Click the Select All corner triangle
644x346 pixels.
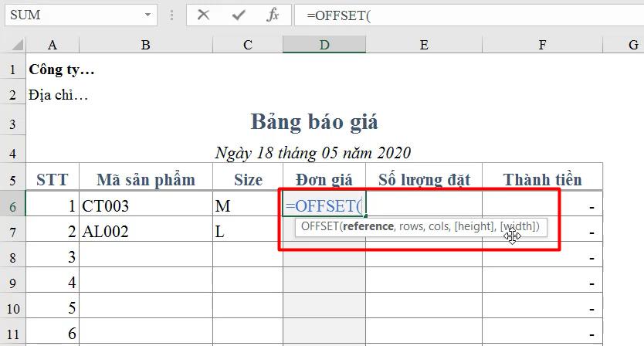(17, 44)
